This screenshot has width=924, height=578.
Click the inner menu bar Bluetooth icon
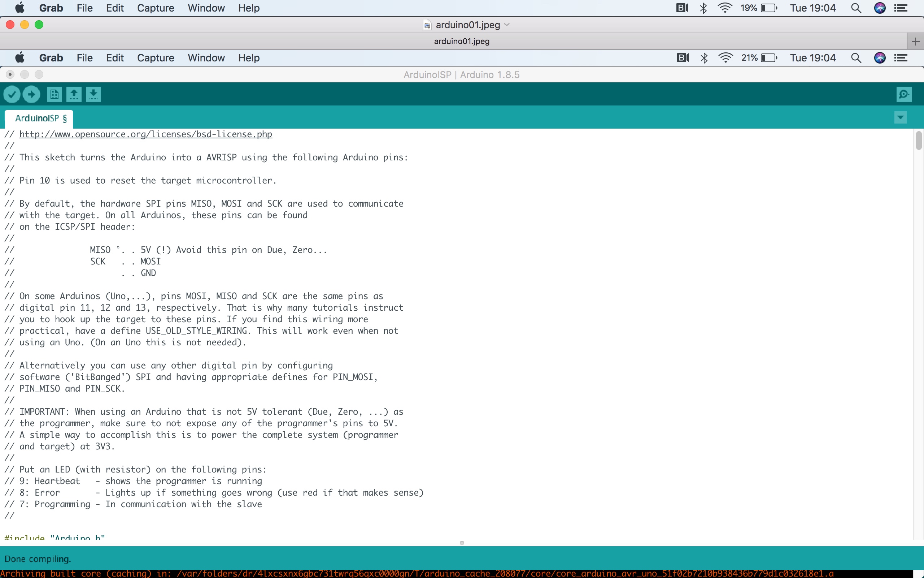point(704,58)
